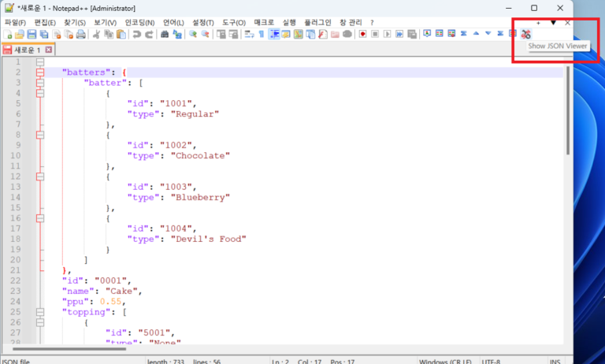Click the Show JSON Viewer toolbar icon
605x364 pixels.
tap(525, 34)
